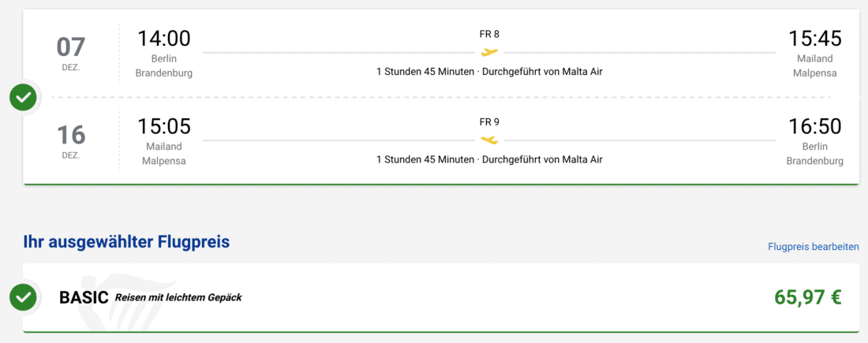
Task: Click the yellow return flight plane icon
Action: point(490,140)
